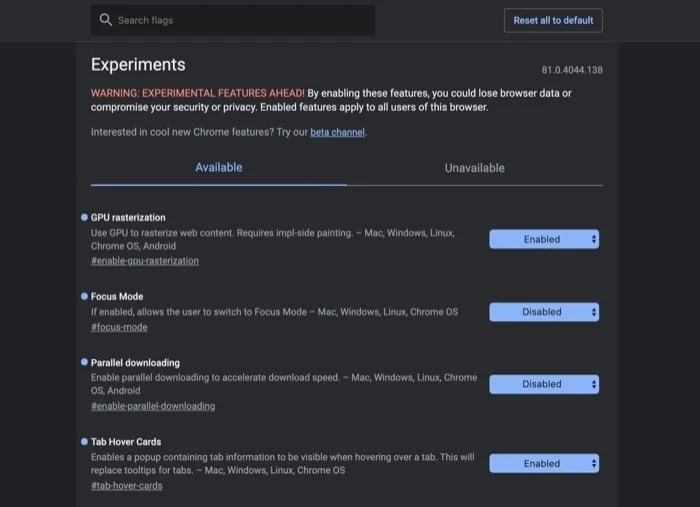700x507 pixels.
Task: Click blue dot beside Tab Hover Cards
Action: pos(84,441)
